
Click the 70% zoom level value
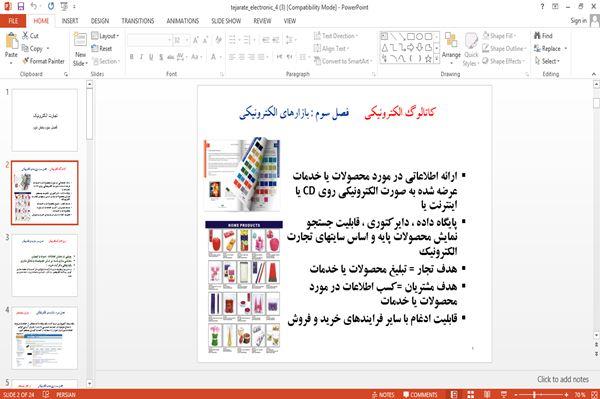click(x=579, y=394)
